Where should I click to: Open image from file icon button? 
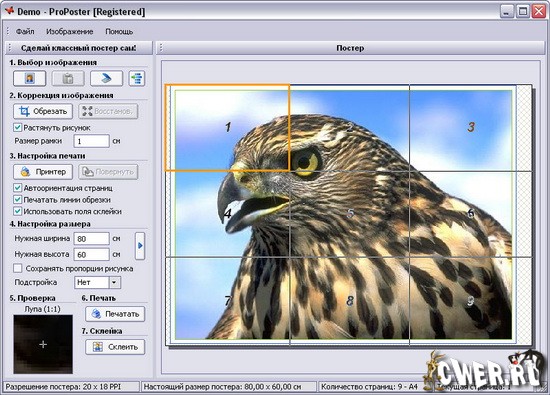[x=29, y=78]
